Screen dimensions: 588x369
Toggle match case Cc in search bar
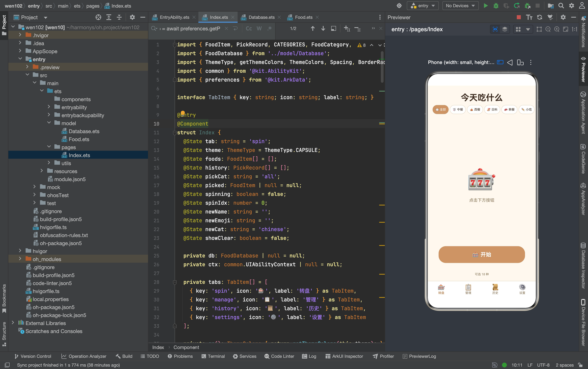[x=249, y=29]
